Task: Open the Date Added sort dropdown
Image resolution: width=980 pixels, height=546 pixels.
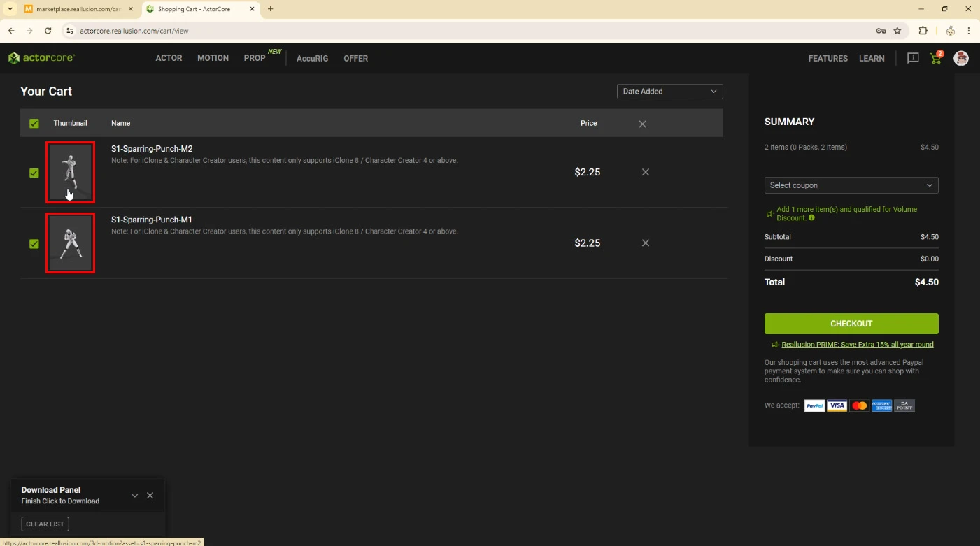Action: [669, 92]
